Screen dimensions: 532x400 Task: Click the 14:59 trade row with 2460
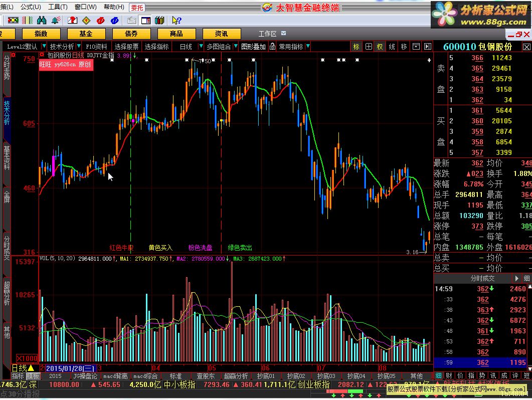480,289
